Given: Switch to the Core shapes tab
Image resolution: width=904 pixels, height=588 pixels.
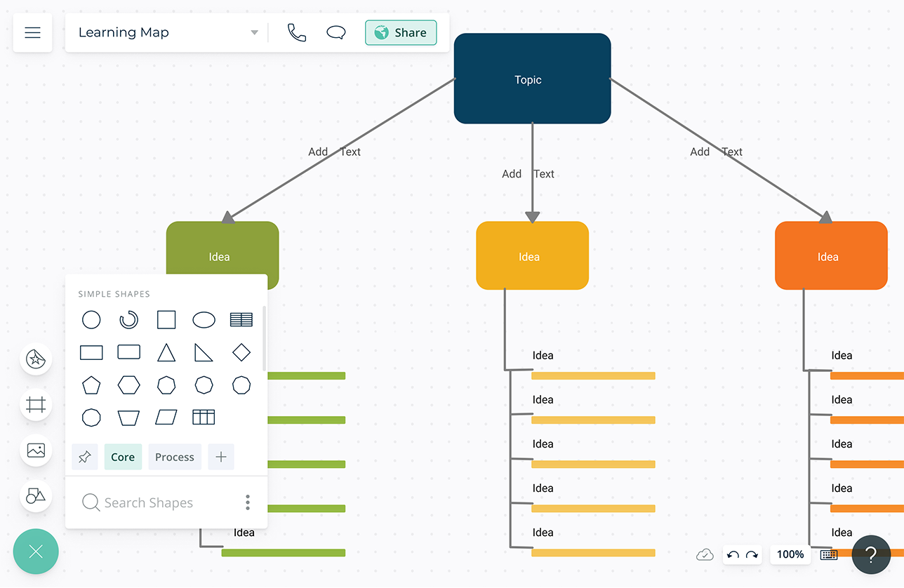Looking at the screenshot, I should (123, 457).
